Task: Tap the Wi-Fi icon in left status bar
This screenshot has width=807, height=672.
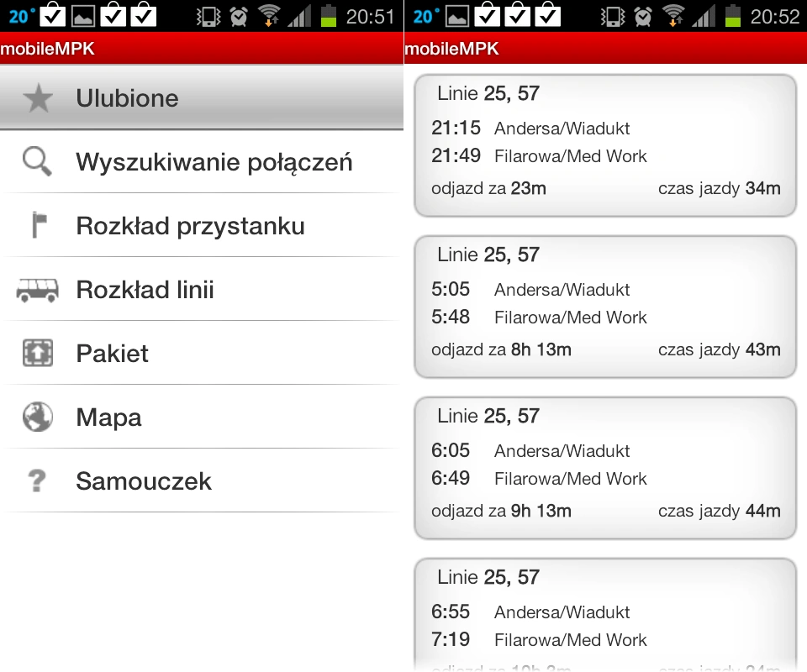Action: (269, 15)
